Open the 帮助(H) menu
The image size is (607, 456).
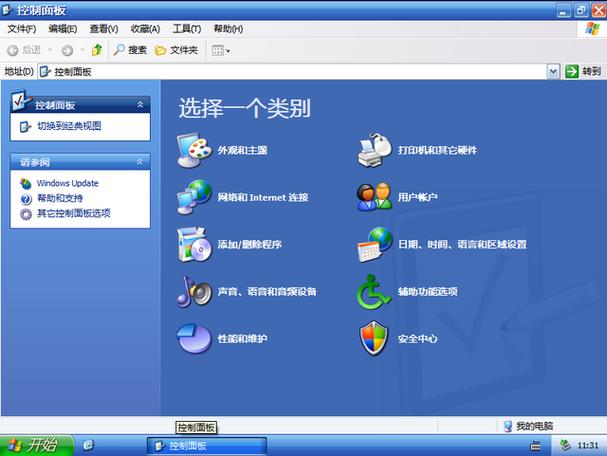[228, 29]
